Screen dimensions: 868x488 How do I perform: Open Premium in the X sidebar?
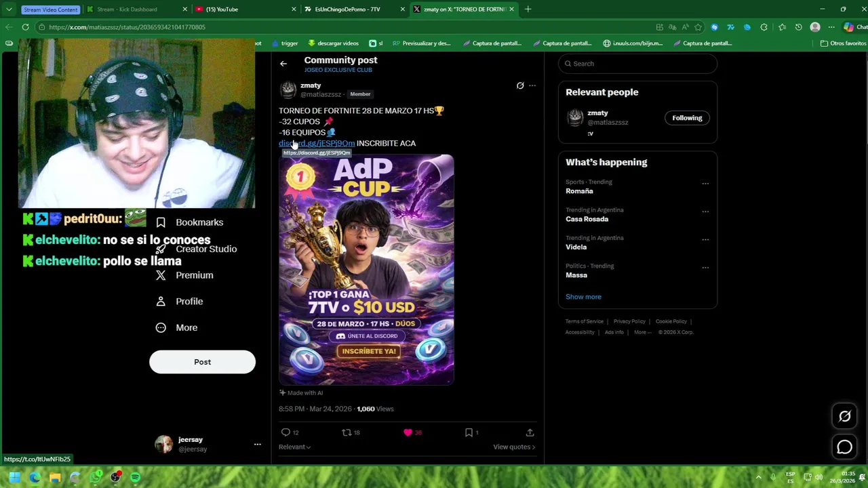coord(184,275)
